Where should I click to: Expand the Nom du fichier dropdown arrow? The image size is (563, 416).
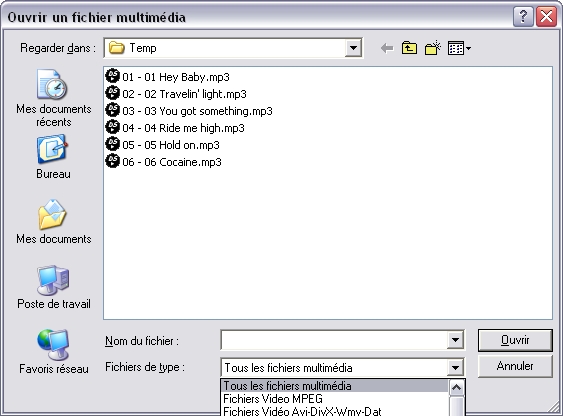click(x=455, y=340)
